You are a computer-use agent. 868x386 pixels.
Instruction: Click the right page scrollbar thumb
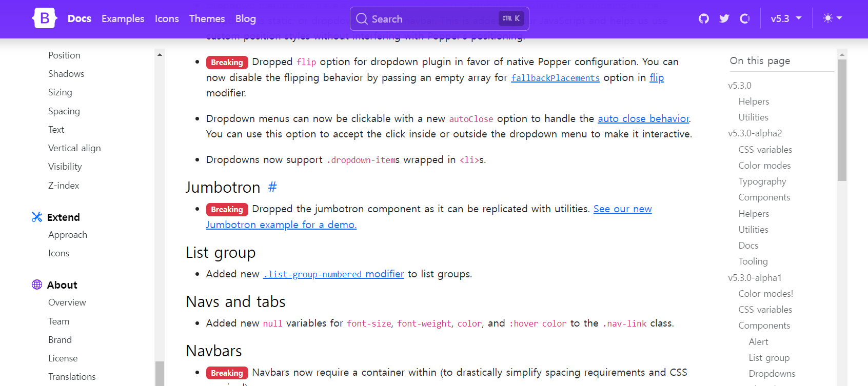842,120
